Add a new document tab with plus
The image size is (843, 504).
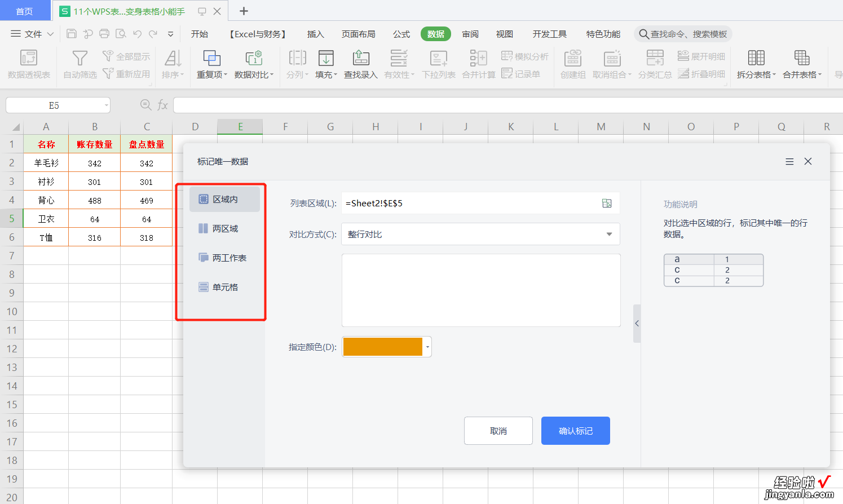pos(244,11)
